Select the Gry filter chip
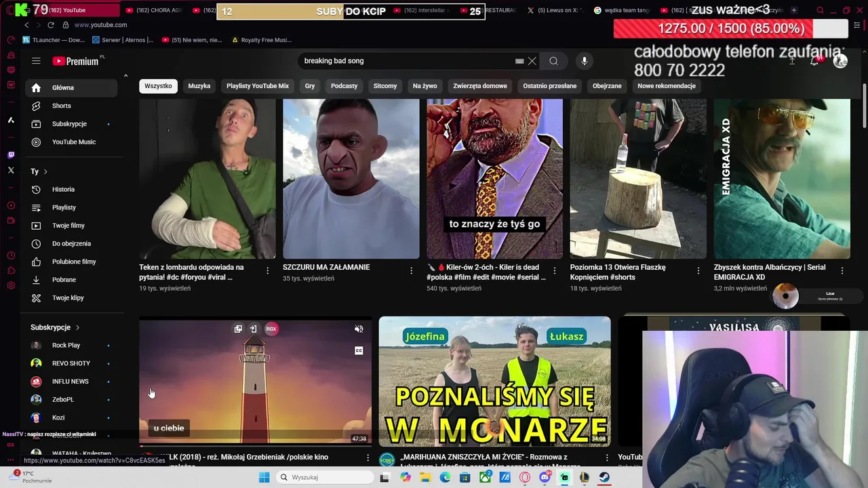868x488 pixels. (x=310, y=86)
